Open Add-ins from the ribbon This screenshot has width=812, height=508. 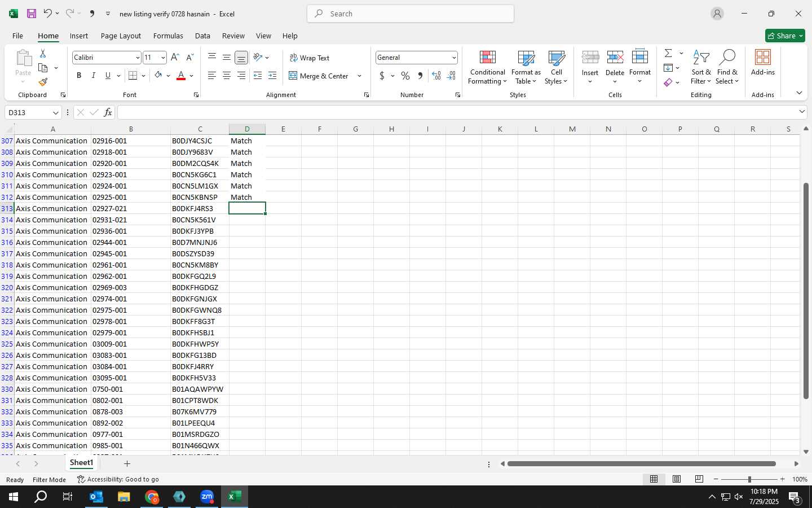pyautogui.click(x=763, y=63)
